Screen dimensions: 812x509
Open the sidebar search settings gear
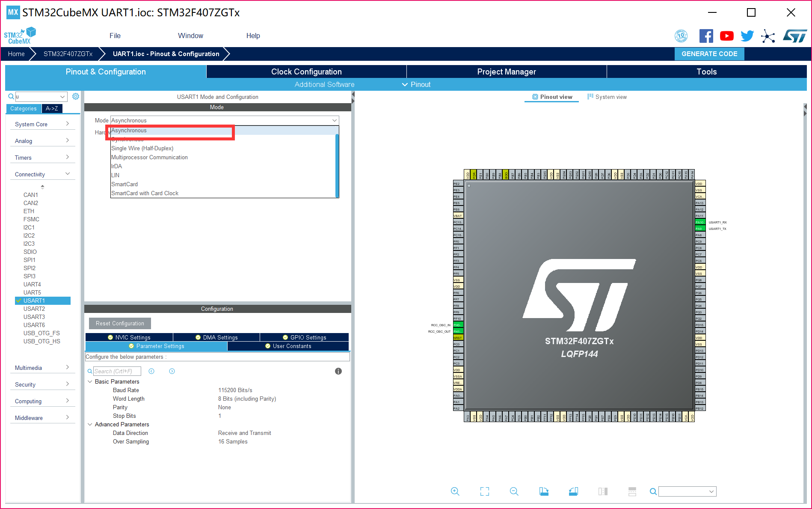(x=76, y=96)
